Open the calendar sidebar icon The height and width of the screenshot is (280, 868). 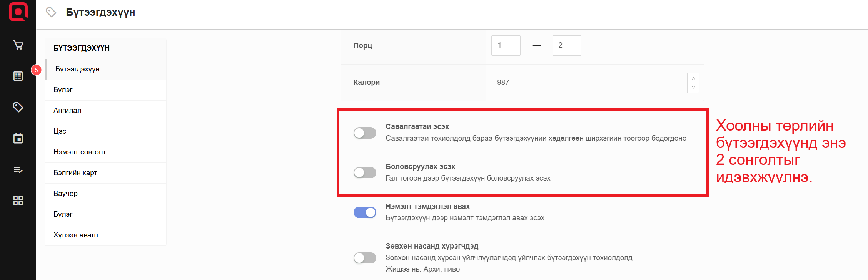(x=18, y=138)
